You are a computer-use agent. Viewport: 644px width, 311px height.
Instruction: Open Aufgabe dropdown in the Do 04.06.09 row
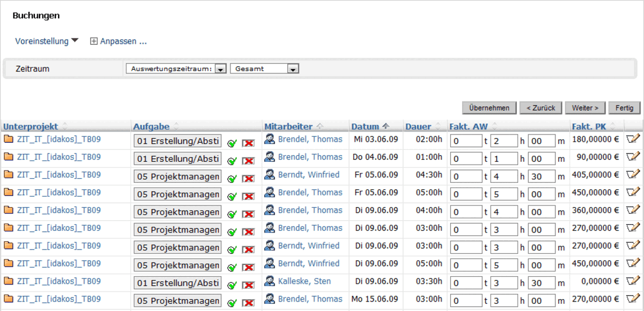pyautogui.click(x=177, y=158)
